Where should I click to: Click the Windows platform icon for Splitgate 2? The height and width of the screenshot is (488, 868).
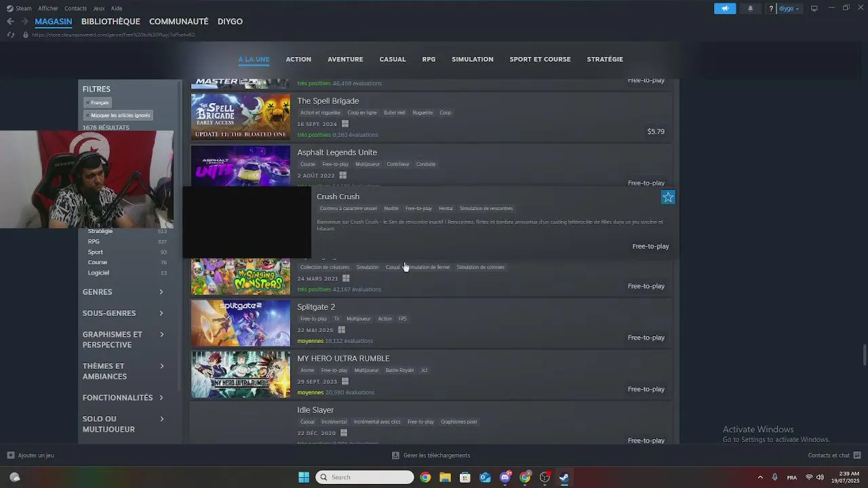pos(341,330)
